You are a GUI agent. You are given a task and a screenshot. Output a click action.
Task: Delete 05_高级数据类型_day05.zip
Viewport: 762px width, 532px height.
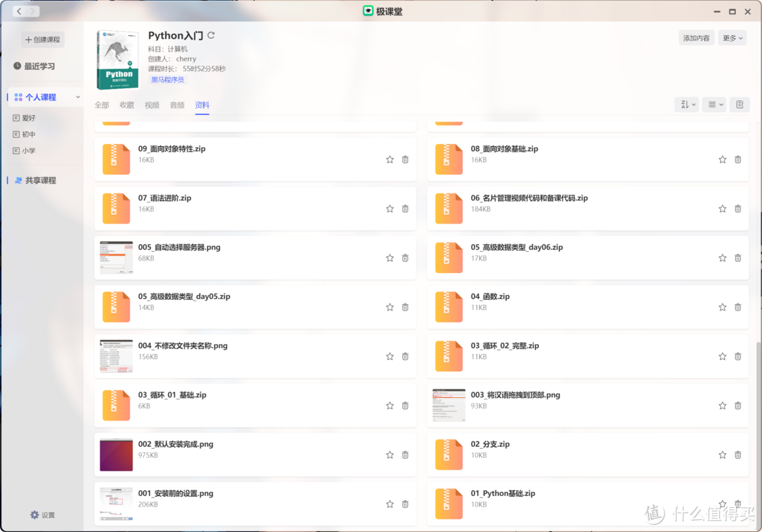point(405,307)
